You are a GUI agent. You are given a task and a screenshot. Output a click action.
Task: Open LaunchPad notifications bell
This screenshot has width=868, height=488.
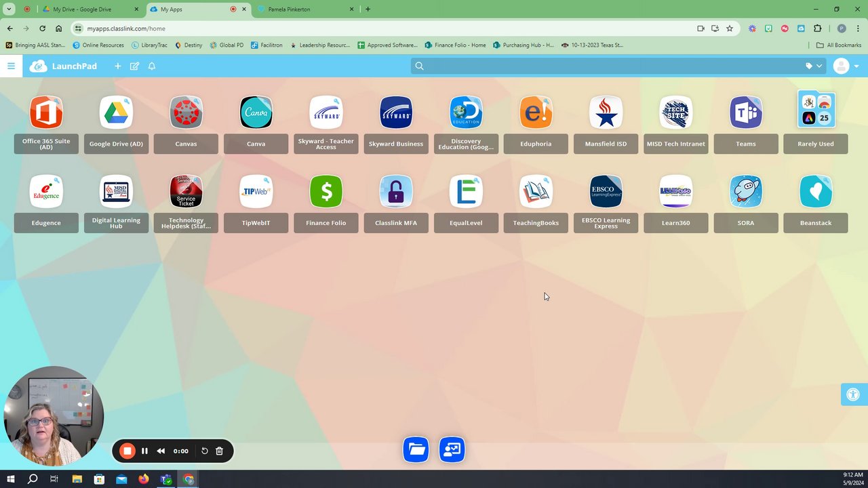(152, 66)
